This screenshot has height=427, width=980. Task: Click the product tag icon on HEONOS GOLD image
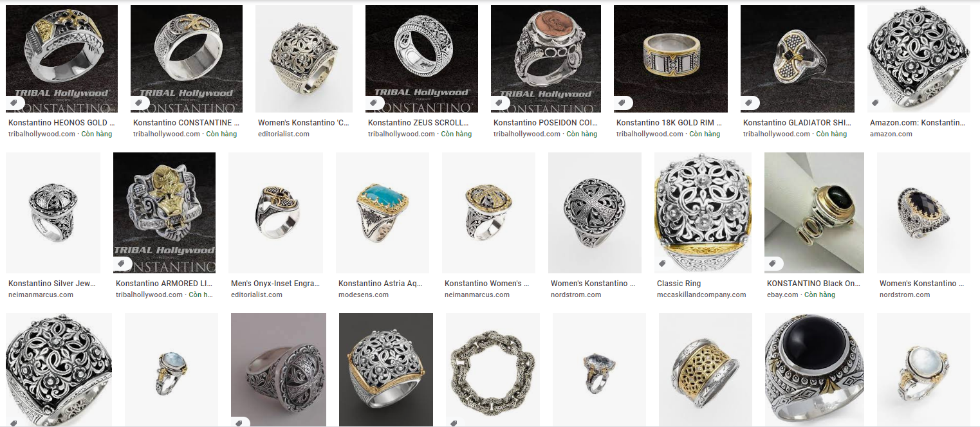[x=16, y=103]
